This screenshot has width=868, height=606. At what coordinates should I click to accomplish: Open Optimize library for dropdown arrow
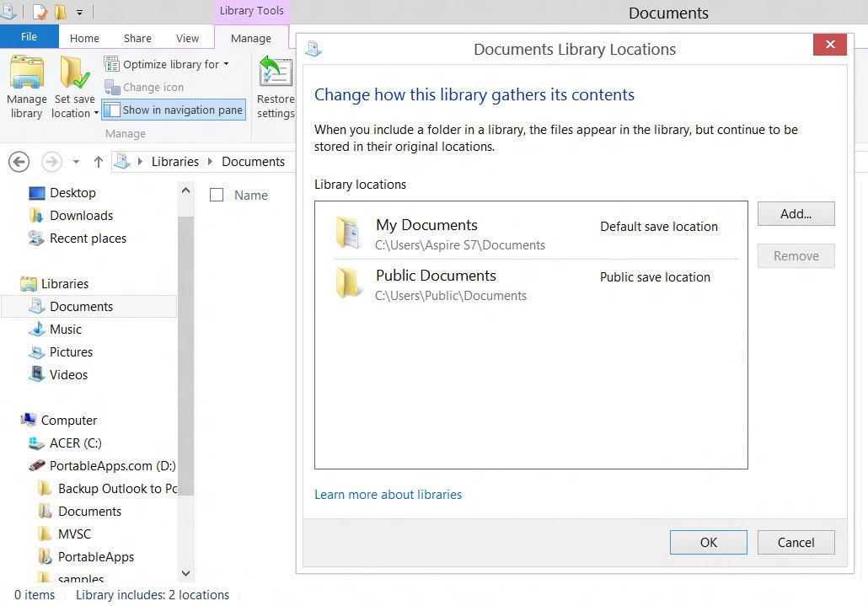(x=227, y=64)
